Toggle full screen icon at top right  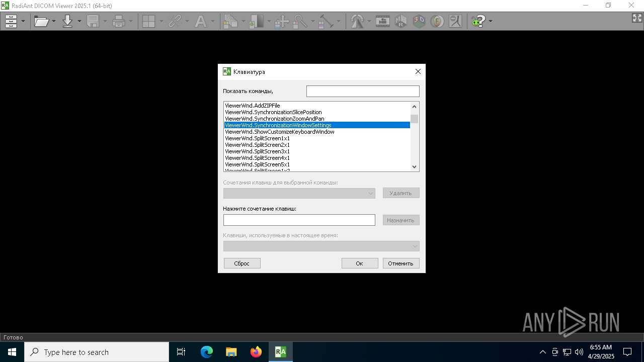pos(637,18)
